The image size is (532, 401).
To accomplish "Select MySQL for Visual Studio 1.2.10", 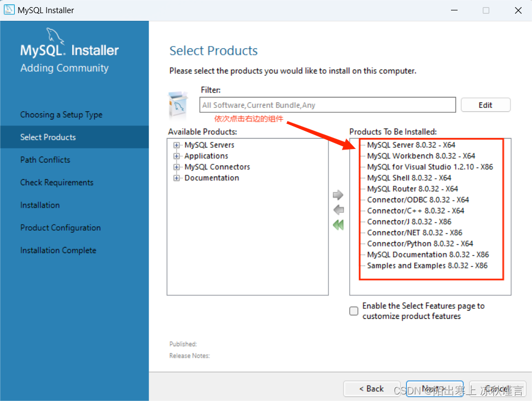I will click(x=430, y=167).
